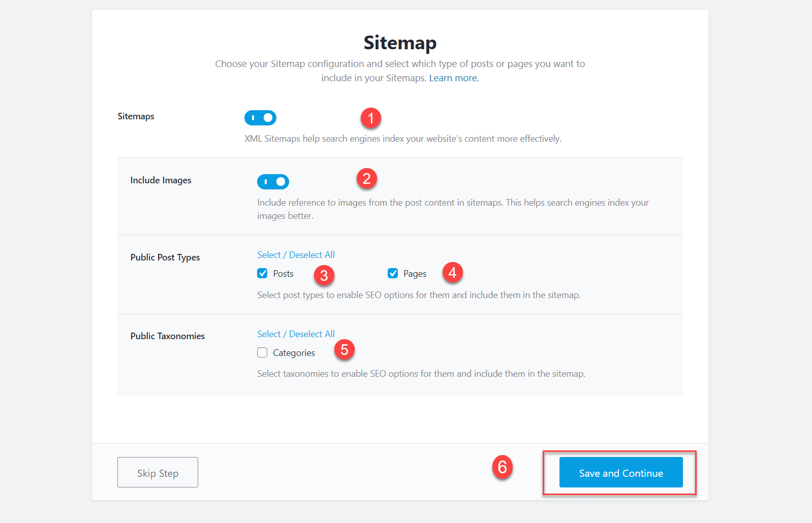Click the 'Select post types to enable' description
Screen dimensions: 812x523
[419, 295]
